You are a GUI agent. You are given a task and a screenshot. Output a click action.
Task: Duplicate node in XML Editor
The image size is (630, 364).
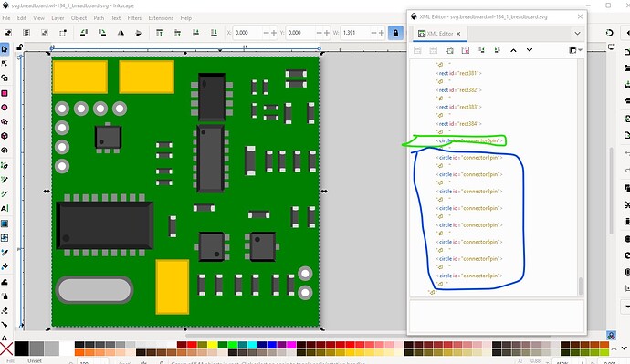pos(449,50)
